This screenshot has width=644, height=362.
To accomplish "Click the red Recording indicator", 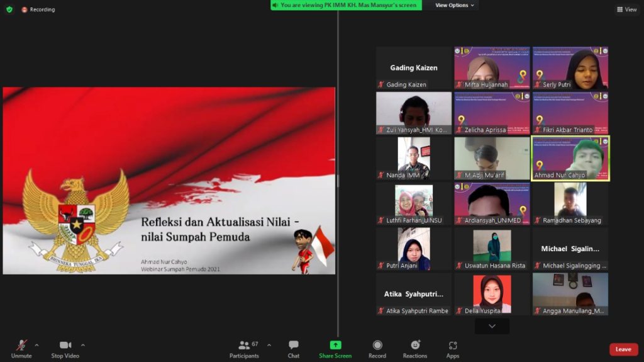I will tap(38, 9).
